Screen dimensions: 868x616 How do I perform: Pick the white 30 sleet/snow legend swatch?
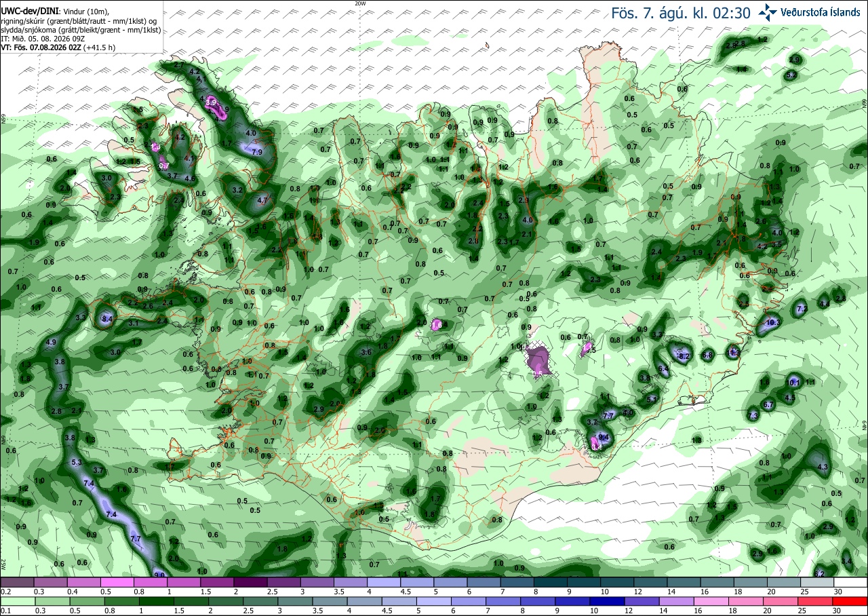tap(850, 582)
